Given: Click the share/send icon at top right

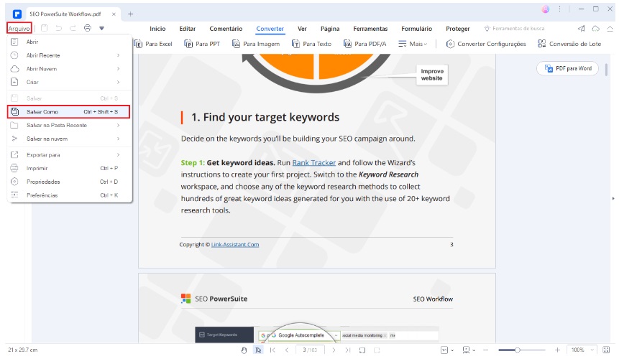Looking at the screenshot, I should click(x=582, y=29).
